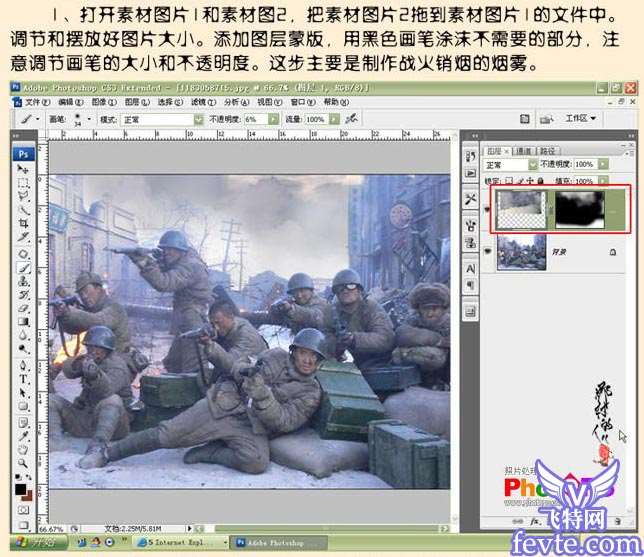The width and height of the screenshot is (644, 557).
Task: Switch to the 通道 tab
Action: tap(523, 151)
